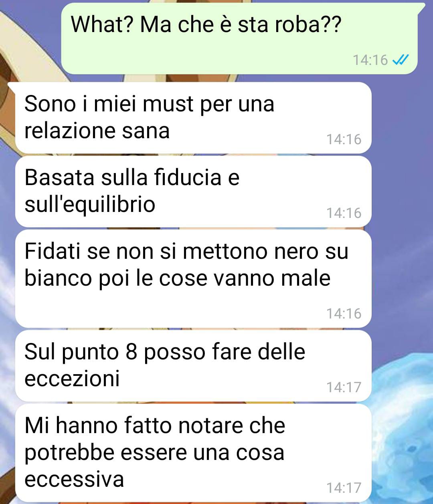Viewport: 433px width, 504px height.
Task: Select the "Sul punto 8 posso fare" message
Action: (x=193, y=366)
